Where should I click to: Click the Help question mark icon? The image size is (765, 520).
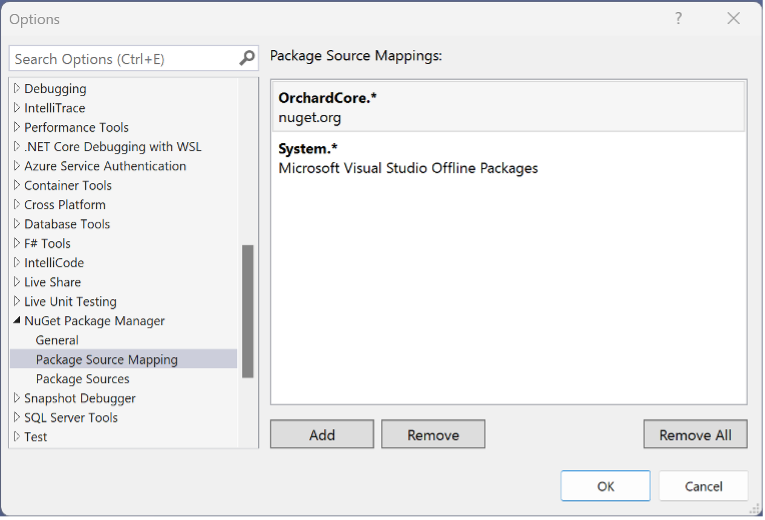678,19
